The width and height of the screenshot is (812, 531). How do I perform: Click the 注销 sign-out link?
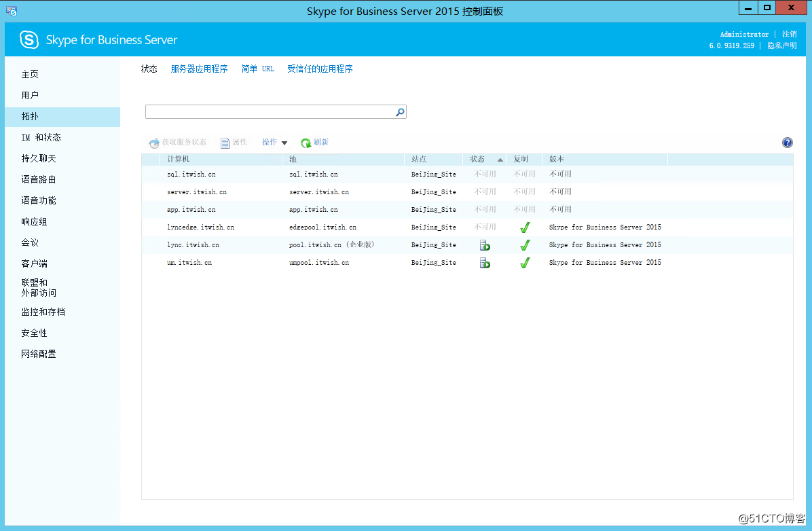(789, 34)
